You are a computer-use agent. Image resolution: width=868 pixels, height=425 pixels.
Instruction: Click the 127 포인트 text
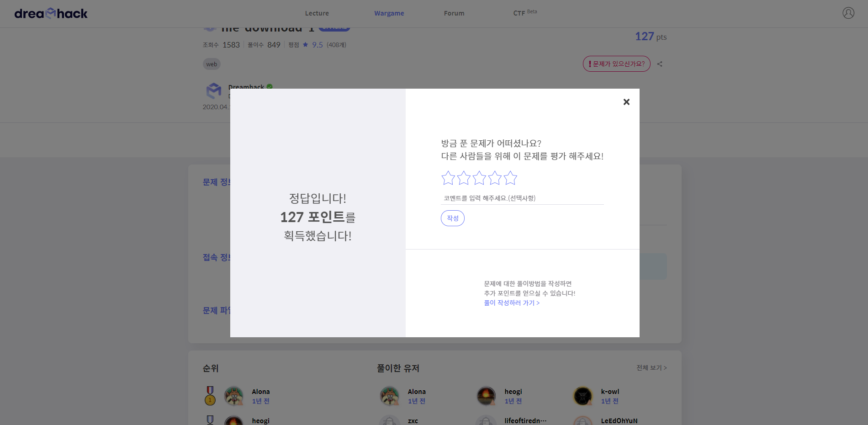pyautogui.click(x=312, y=217)
